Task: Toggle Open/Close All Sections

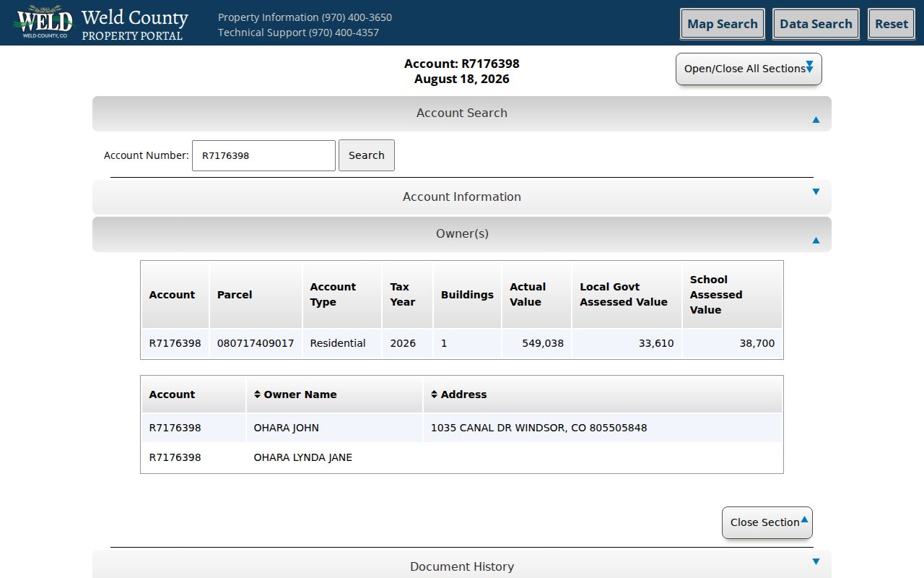Action: 749,69
